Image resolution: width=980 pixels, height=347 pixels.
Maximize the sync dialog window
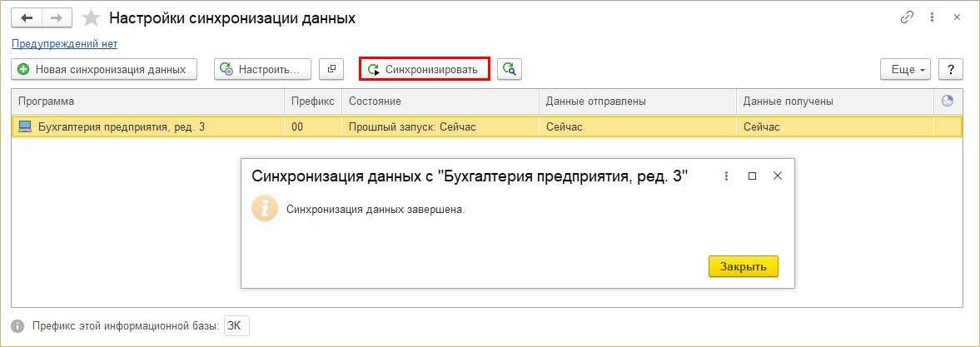753,176
